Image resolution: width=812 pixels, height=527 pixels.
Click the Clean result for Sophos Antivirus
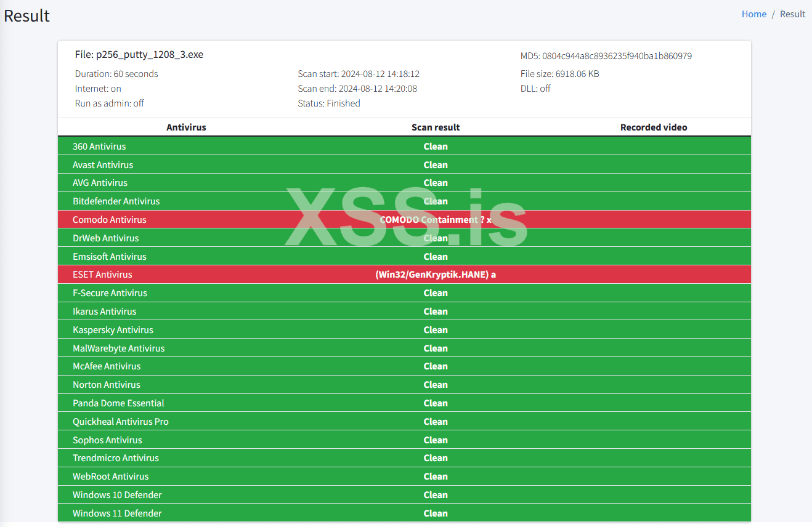pyautogui.click(x=436, y=440)
